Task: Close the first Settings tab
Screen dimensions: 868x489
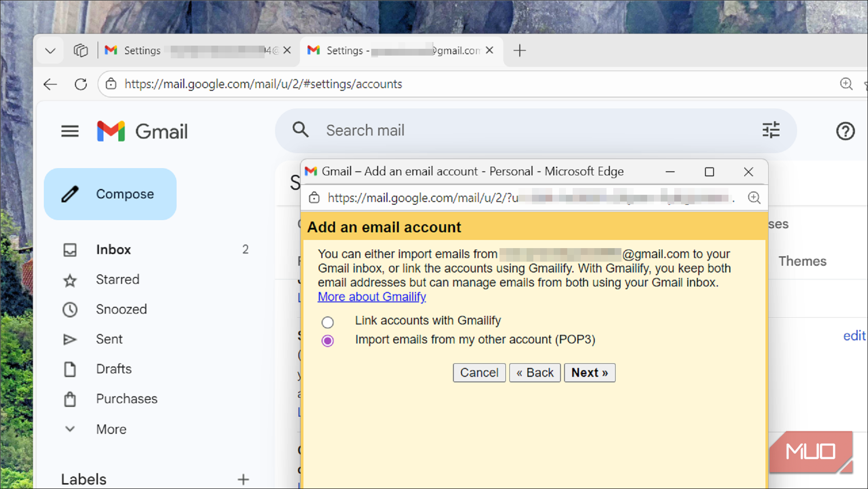Action: point(287,51)
